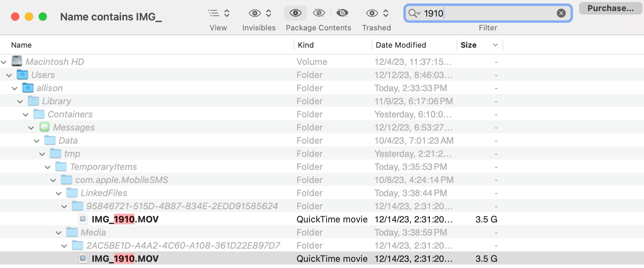Click the Users folder icon
Image resolution: width=644 pixels, height=268 pixels.
tap(22, 75)
